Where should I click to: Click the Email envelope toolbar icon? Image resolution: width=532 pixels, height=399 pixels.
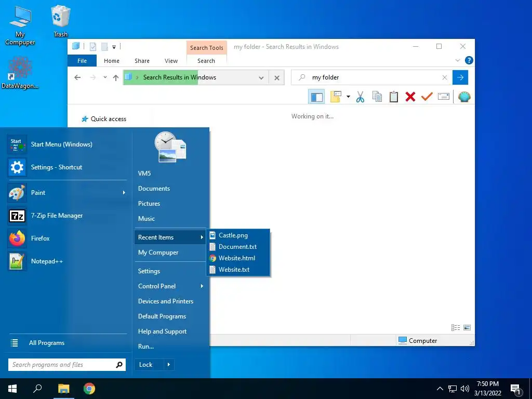point(444,97)
